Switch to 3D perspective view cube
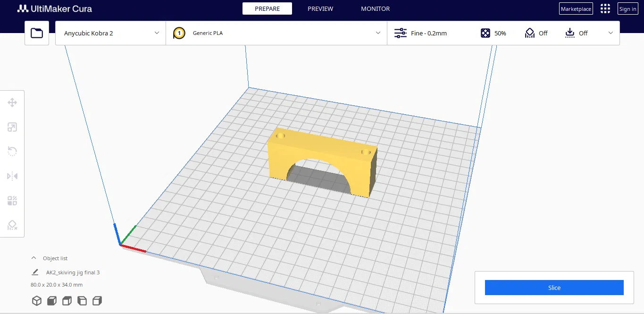Image resolution: width=644 pixels, height=314 pixels. (37, 301)
